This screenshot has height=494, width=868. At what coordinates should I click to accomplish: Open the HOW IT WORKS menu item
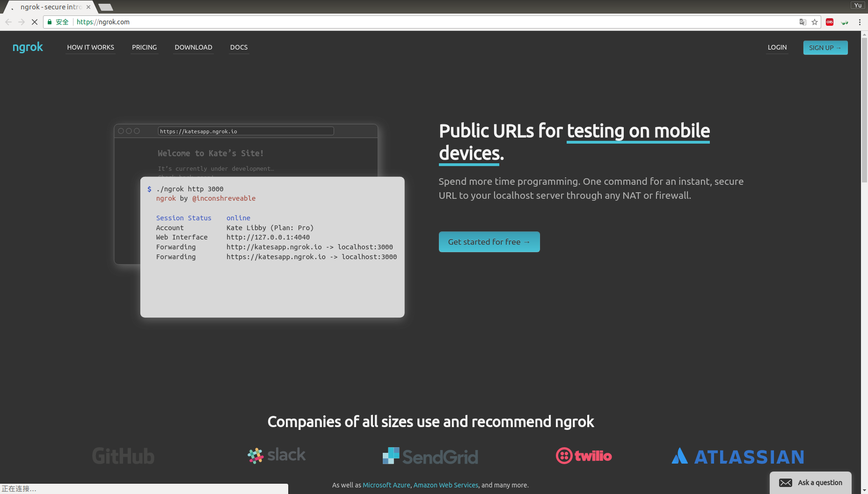tap(90, 47)
